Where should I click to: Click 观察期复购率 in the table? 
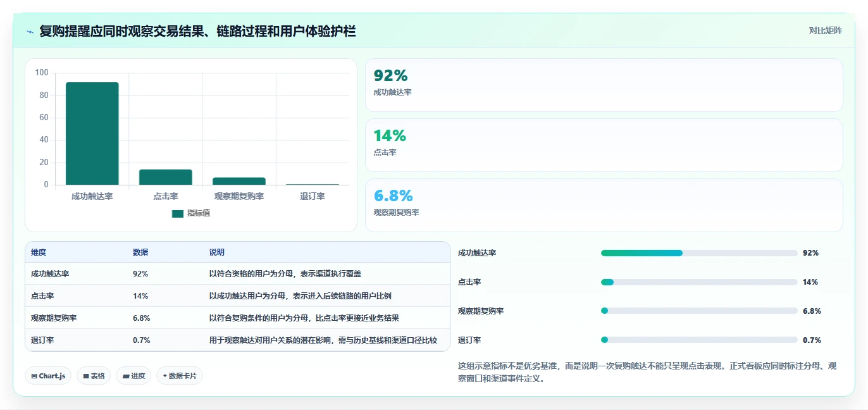tap(54, 318)
